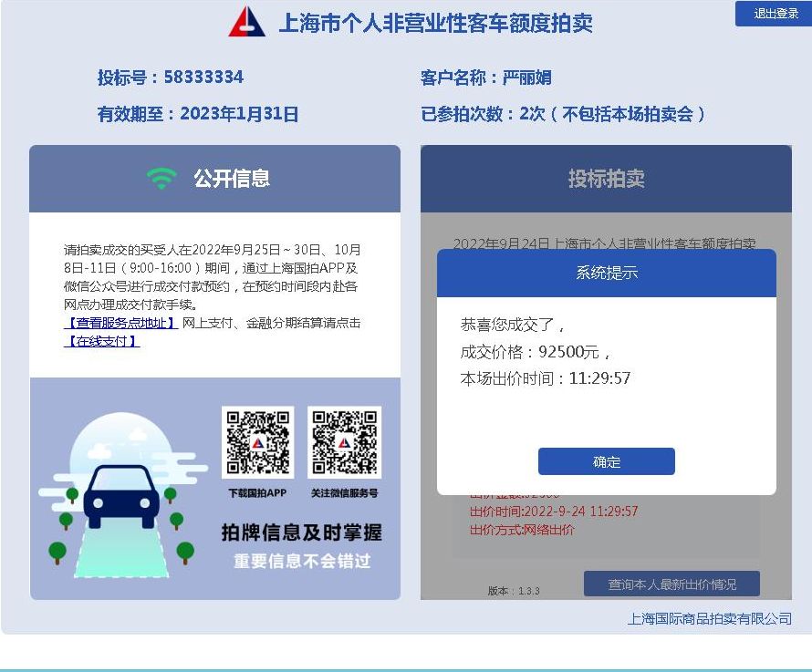Click the 关注微信服务号 QR code
Screen dimensions: 812x672
click(344, 442)
